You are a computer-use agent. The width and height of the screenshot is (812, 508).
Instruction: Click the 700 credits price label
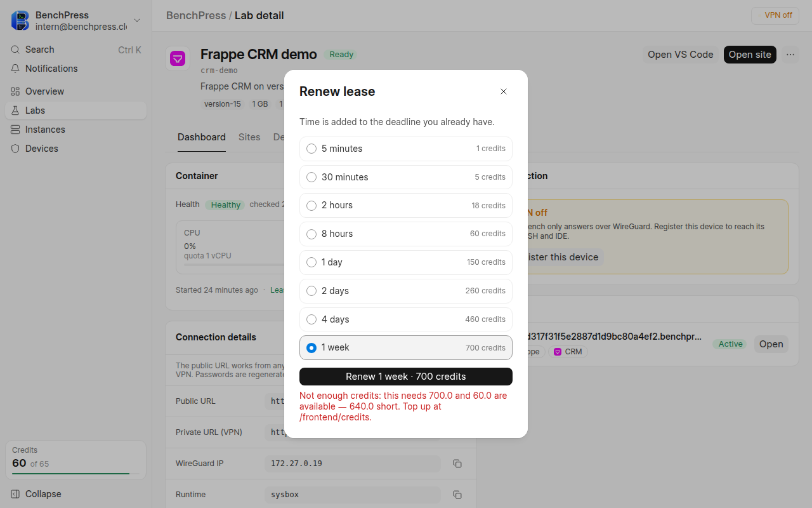tap(485, 348)
